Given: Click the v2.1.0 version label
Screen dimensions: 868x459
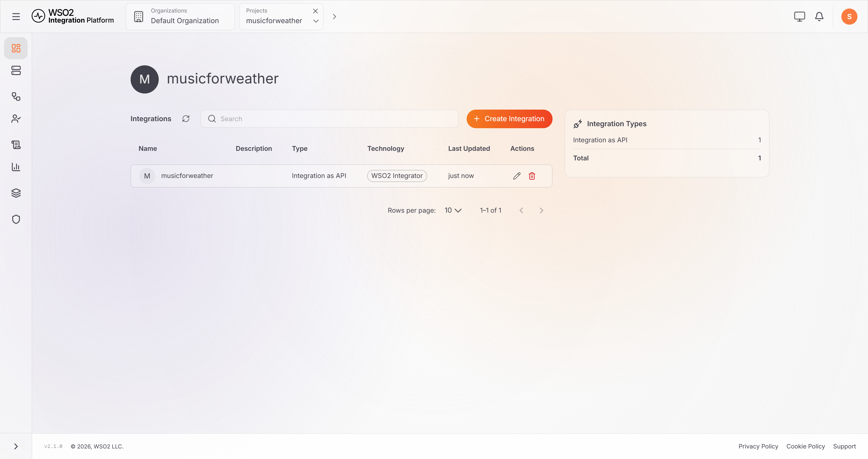Looking at the screenshot, I should [x=53, y=446].
